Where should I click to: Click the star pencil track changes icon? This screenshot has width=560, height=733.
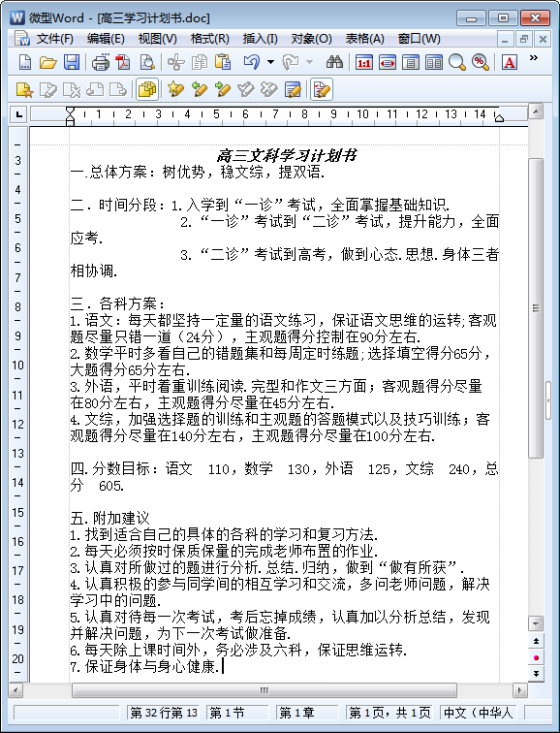pos(175,89)
